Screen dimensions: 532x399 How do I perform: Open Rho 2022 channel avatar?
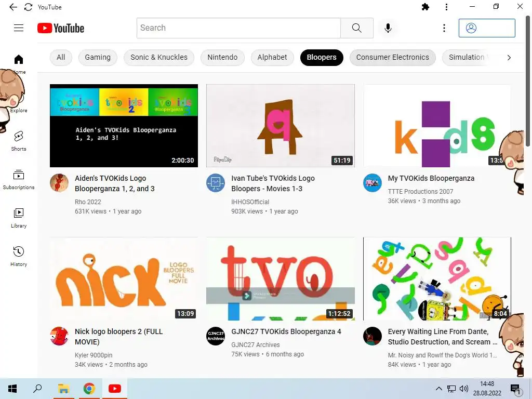point(59,183)
